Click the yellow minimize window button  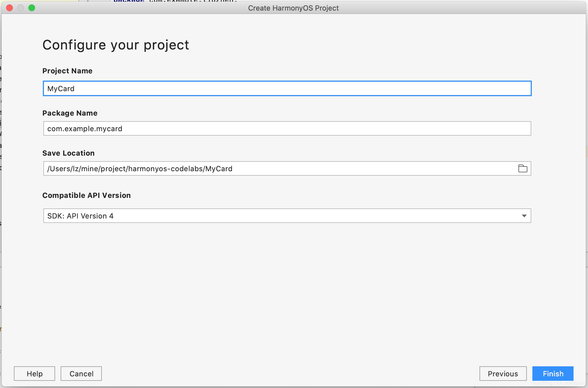[x=21, y=8]
